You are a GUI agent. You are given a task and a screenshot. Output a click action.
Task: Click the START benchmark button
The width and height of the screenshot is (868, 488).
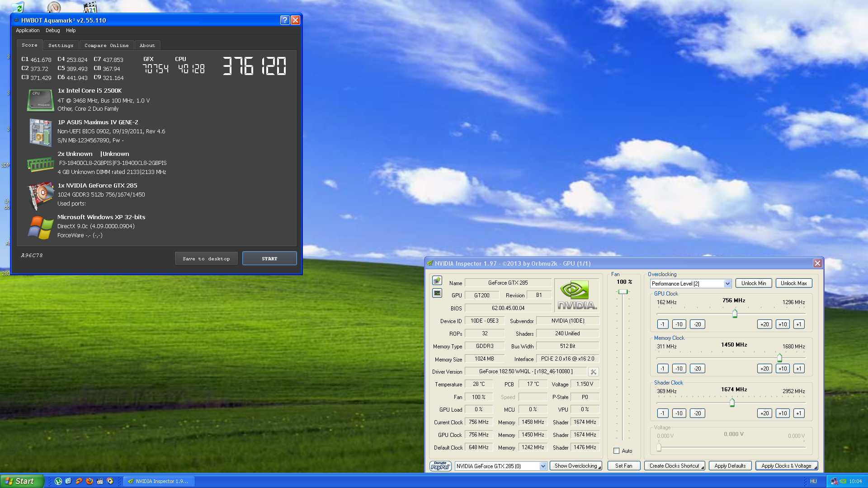(269, 258)
